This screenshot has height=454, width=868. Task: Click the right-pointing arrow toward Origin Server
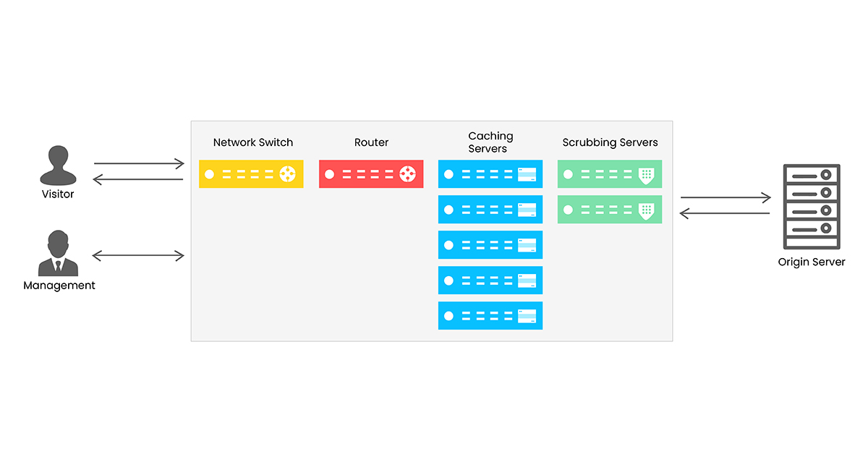(726, 197)
